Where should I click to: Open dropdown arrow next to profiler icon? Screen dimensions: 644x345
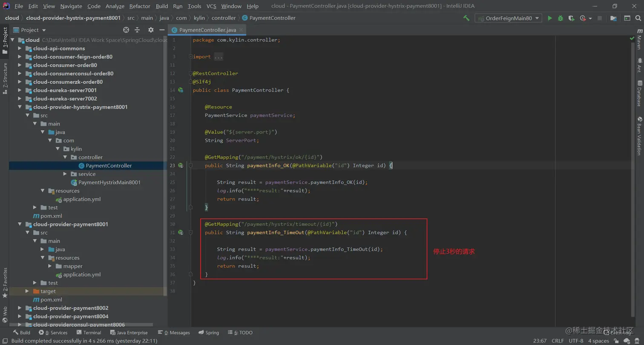click(x=590, y=18)
